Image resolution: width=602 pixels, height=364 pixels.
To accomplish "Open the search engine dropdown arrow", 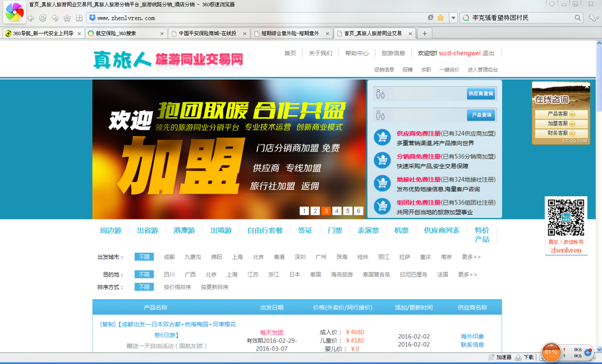I will pos(454,18).
